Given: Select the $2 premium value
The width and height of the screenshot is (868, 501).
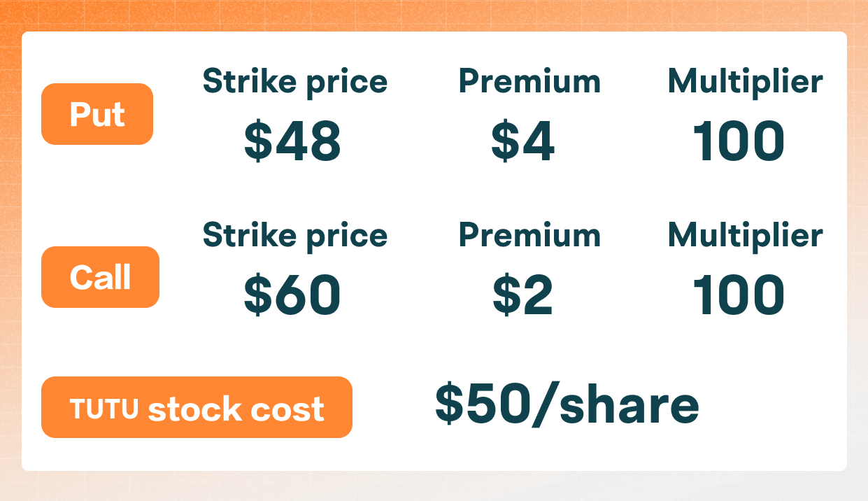Looking at the screenshot, I should tap(522, 295).
